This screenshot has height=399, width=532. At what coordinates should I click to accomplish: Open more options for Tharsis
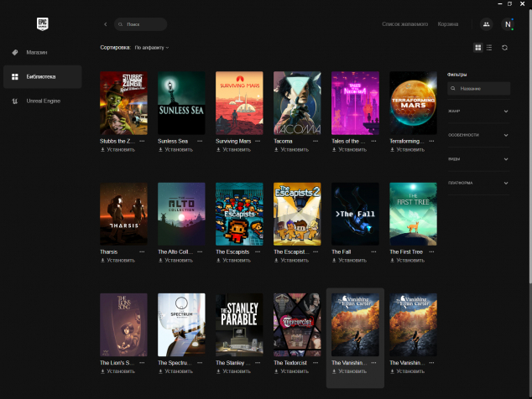click(x=142, y=251)
